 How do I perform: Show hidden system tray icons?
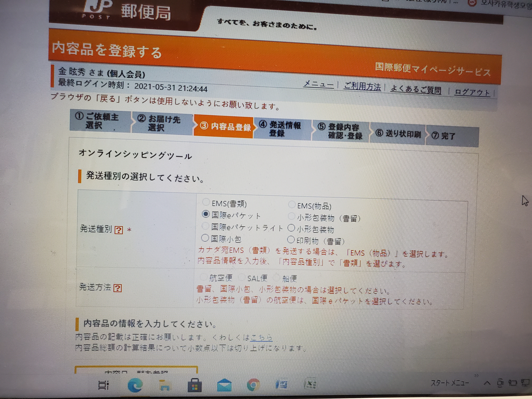click(487, 383)
